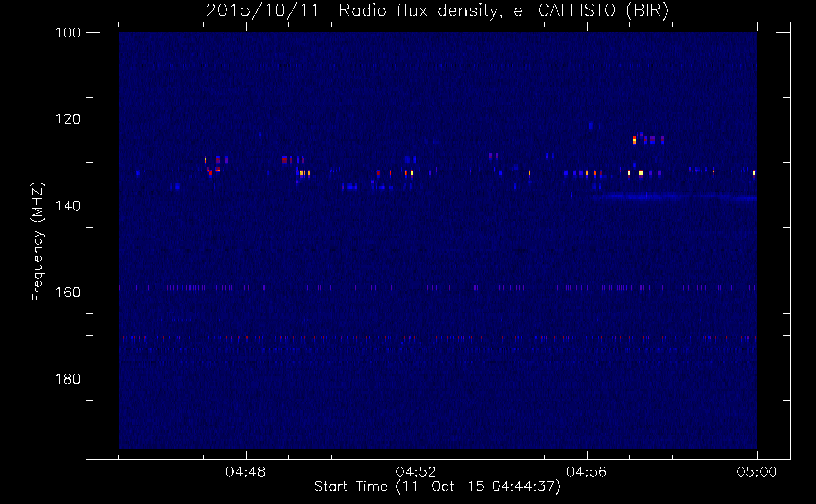816x504 pixels.
Task: Click the faint horizontal emission band near 138 MHz
Action: (675, 197)
